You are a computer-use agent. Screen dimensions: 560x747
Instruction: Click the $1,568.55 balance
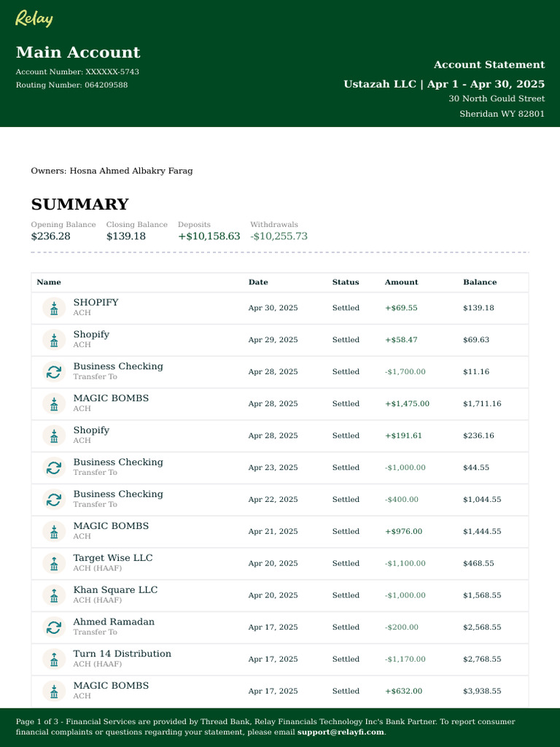pyautogui.click(x=482, y=595)
